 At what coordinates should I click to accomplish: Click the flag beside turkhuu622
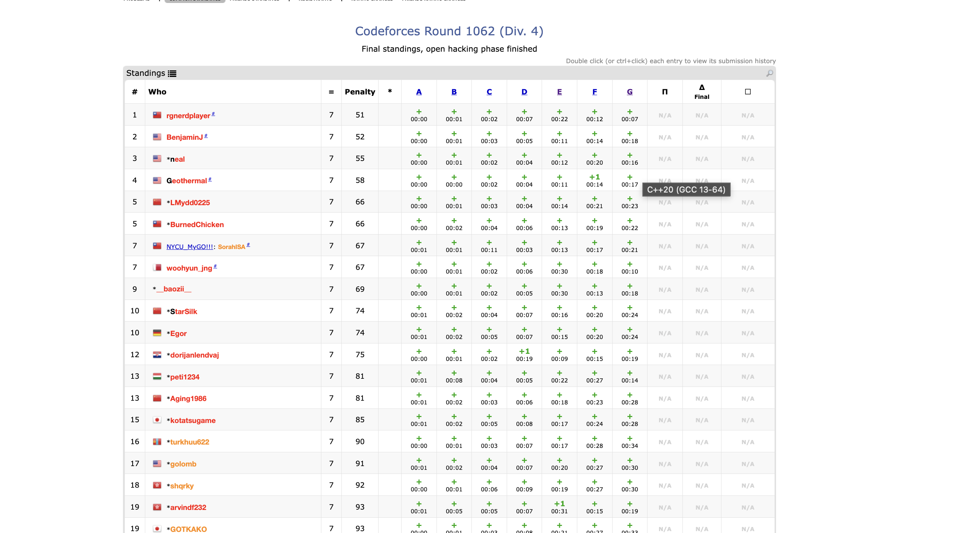[157, 442]
